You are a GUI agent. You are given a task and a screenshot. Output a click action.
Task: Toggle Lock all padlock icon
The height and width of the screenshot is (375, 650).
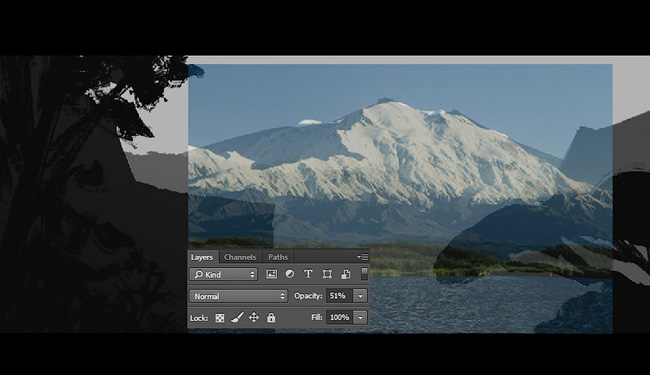(x=271, y=318)
